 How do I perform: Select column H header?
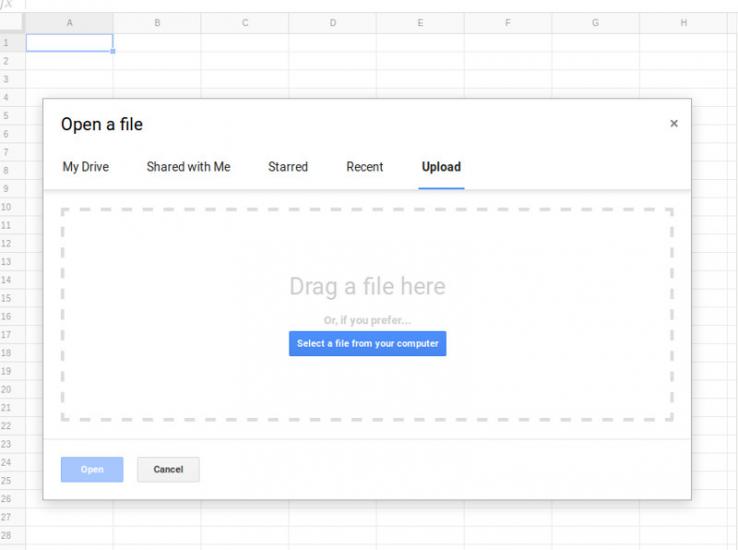pyautogui.click(x=683, y=23)
